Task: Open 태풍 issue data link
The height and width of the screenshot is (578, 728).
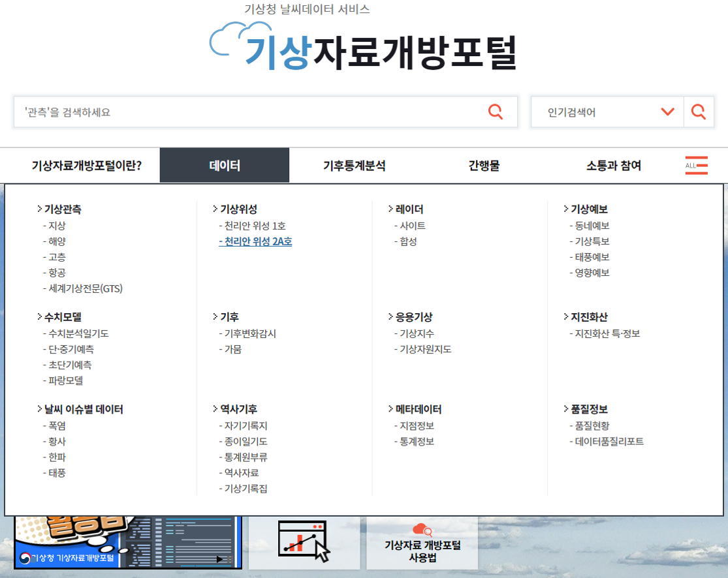Action: pos(55,473)
